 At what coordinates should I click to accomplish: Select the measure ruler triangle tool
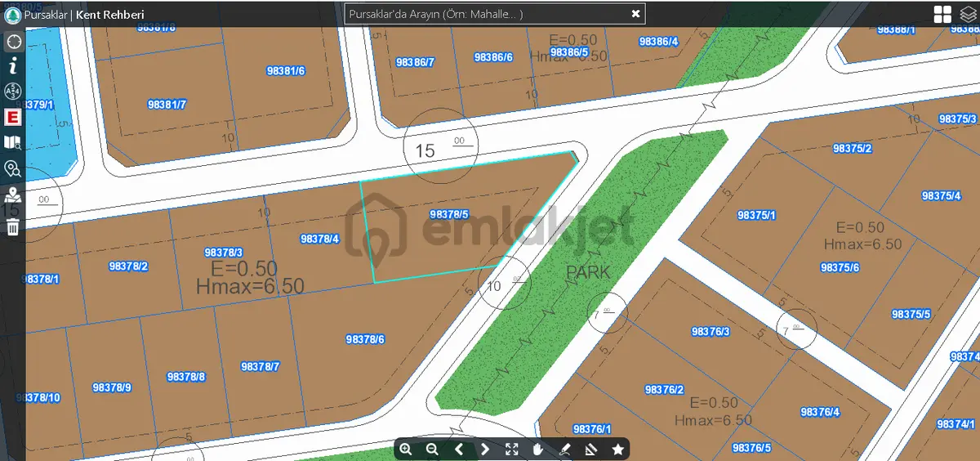click(x=591, y=449)
